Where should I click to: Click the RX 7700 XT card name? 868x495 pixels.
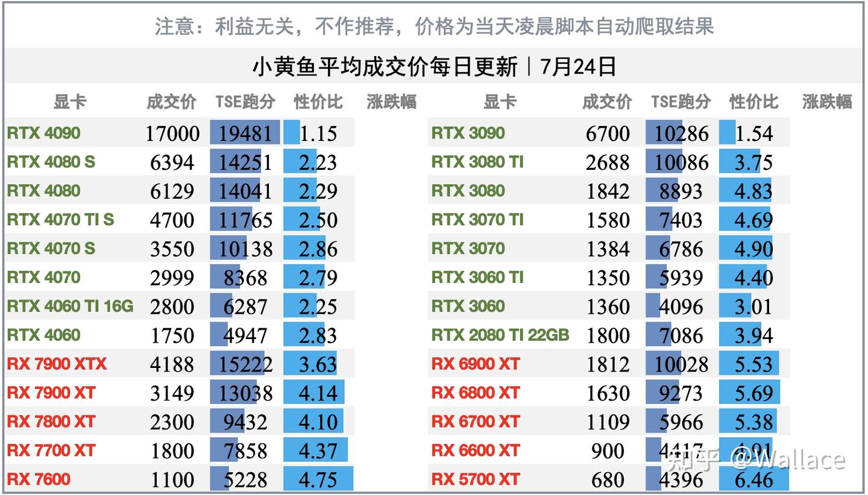51,451
